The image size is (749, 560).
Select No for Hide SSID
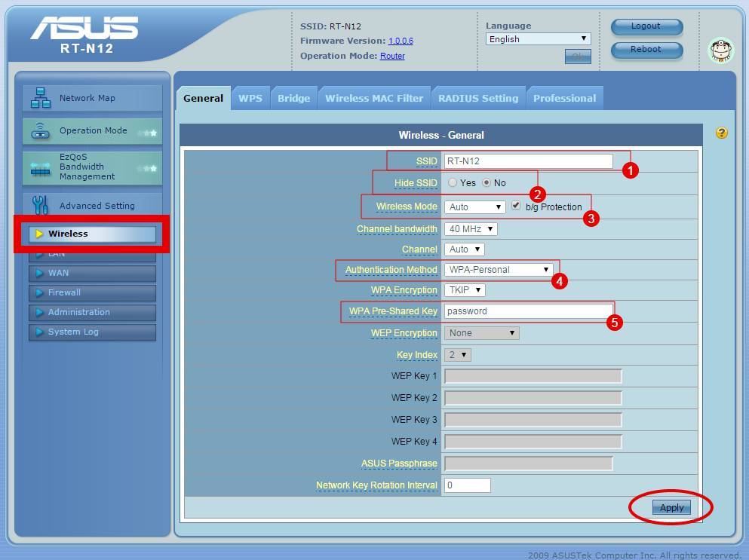487,183
